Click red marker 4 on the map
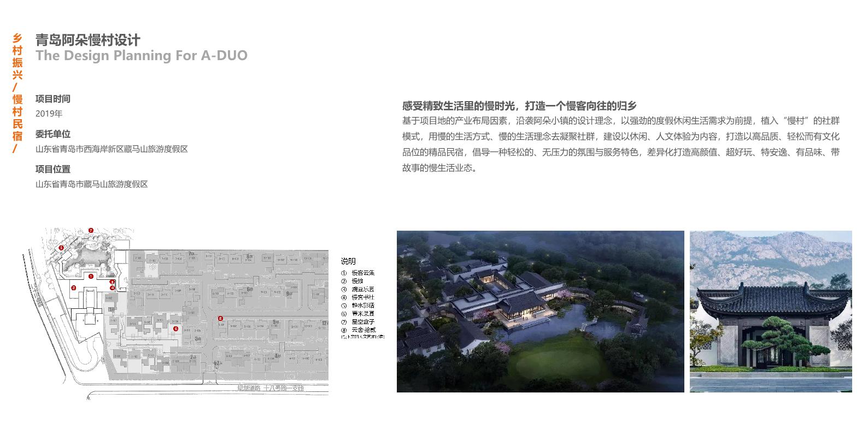Viewport: 868px width, 434px height. [112, 288]
